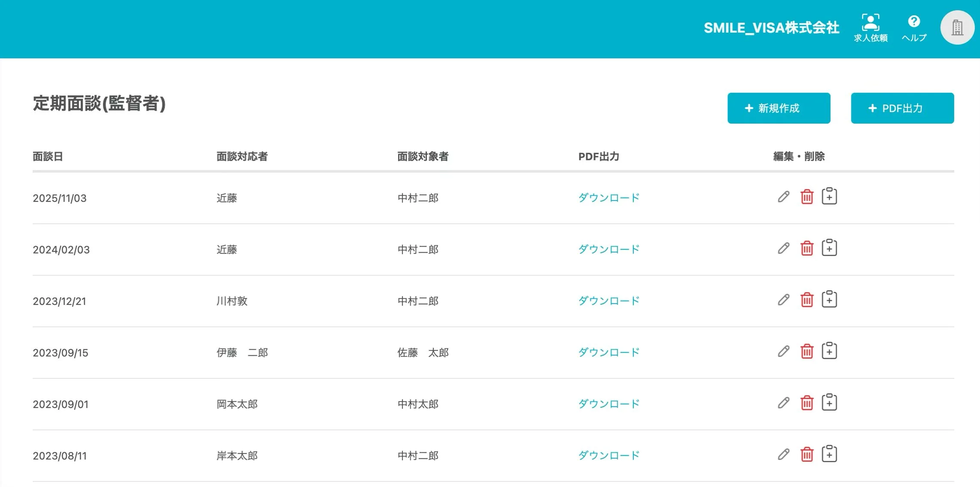
Task: Download PDF for 2023/08/11 interview
Action: [x=609, y=455]
